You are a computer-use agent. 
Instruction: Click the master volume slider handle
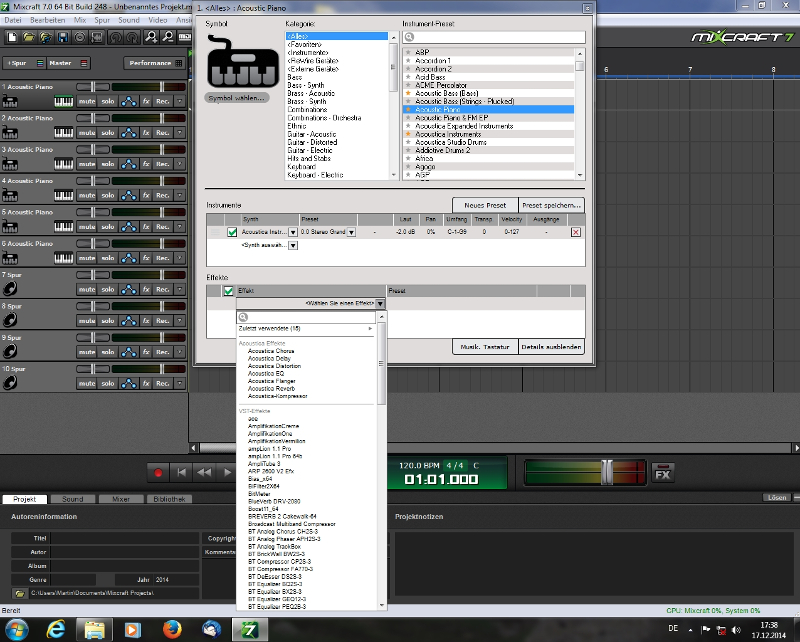tap(607, 472)
